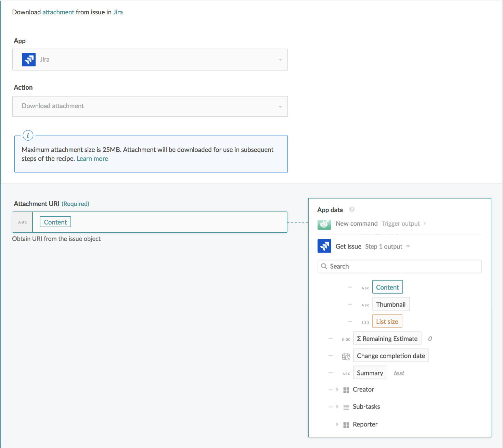Expand the Creator tree node
Screen dimensions: 503x448
(x=337, y=389)
